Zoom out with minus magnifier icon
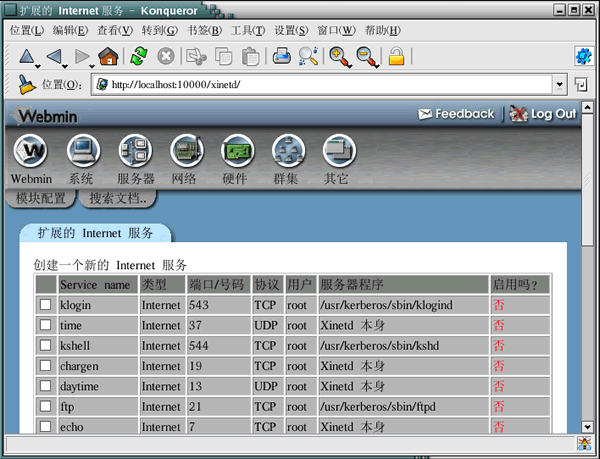The height and width of the screenshot is (459, 600). [x=366, y=56]
